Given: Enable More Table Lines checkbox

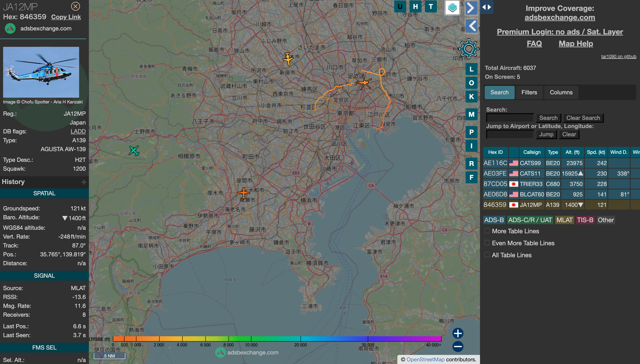Looking at the screenshot, I should point(487,231).
